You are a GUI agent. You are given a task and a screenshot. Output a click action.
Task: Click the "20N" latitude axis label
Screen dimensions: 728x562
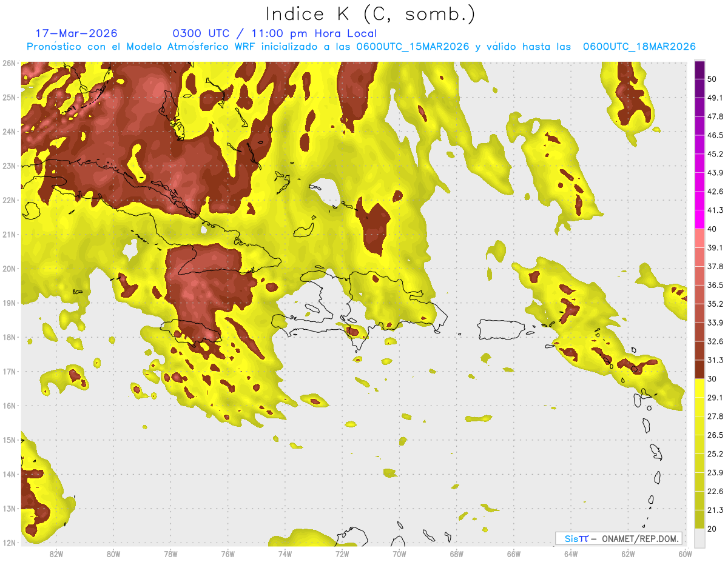(10, 269)
